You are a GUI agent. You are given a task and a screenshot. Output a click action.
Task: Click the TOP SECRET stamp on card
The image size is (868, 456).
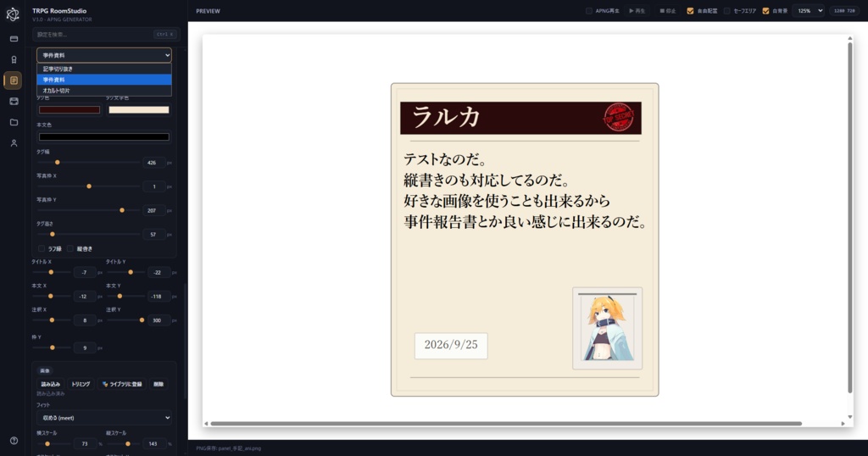pyautogui.click(x=618, y=117)
